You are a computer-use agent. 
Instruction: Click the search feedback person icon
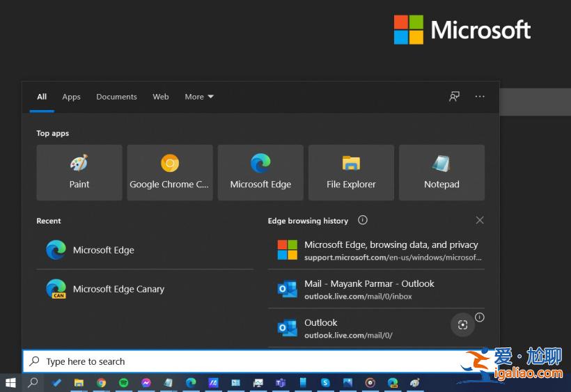(454, 97)
